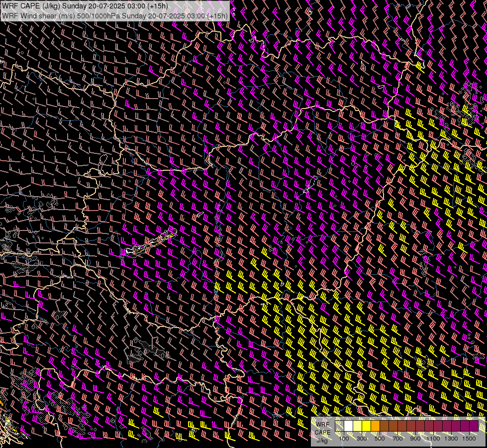Click the 1500 legend value
The width and height of the screenshot is (487, 448).
(x=469, y=439)
